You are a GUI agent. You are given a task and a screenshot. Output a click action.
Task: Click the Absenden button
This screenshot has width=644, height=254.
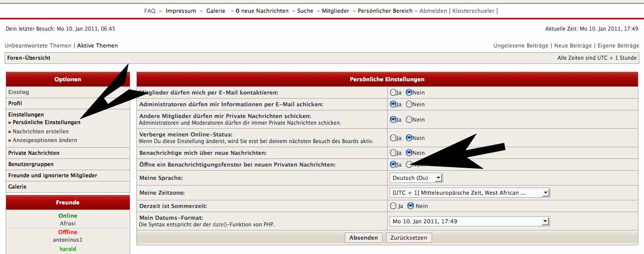pyautogui.click(x=364, y=238)
